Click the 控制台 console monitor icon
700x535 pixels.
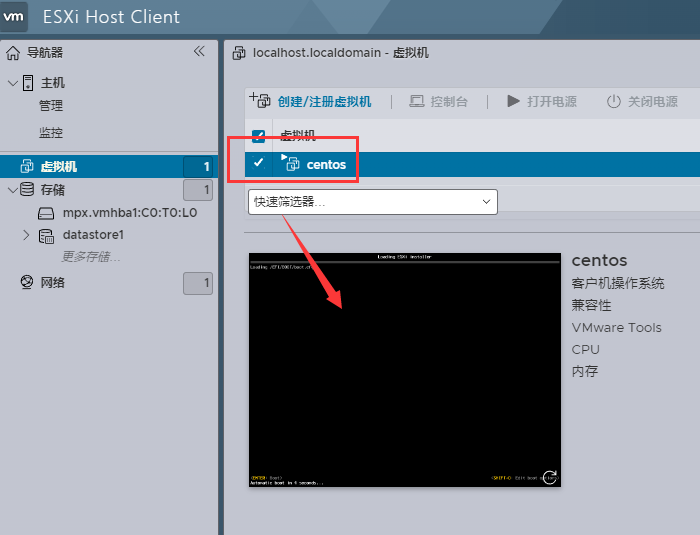pyautogui.click(x=417, y=101)
